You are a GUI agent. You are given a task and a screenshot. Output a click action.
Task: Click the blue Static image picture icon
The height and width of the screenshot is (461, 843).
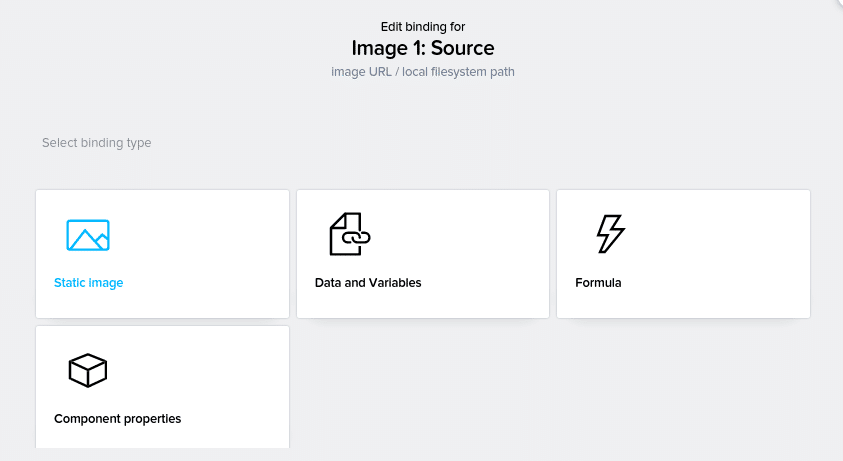click(88, 235)
